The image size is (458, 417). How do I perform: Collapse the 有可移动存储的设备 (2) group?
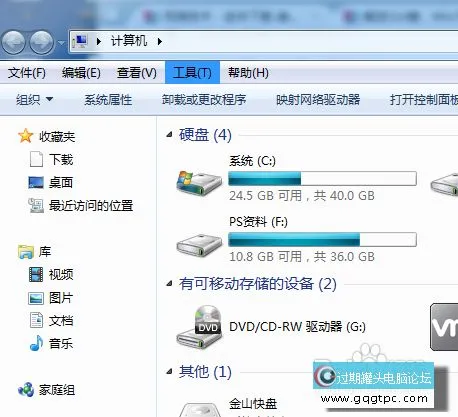coord(169,284)
